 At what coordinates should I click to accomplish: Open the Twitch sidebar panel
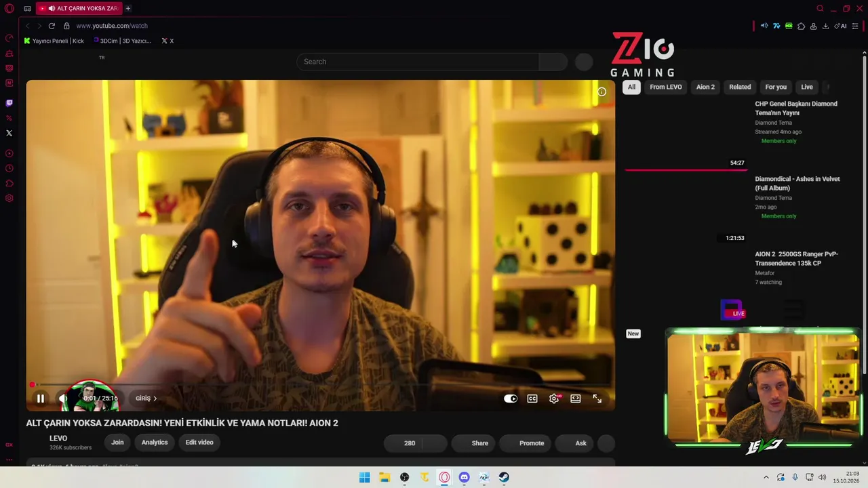tap(9, 104)
